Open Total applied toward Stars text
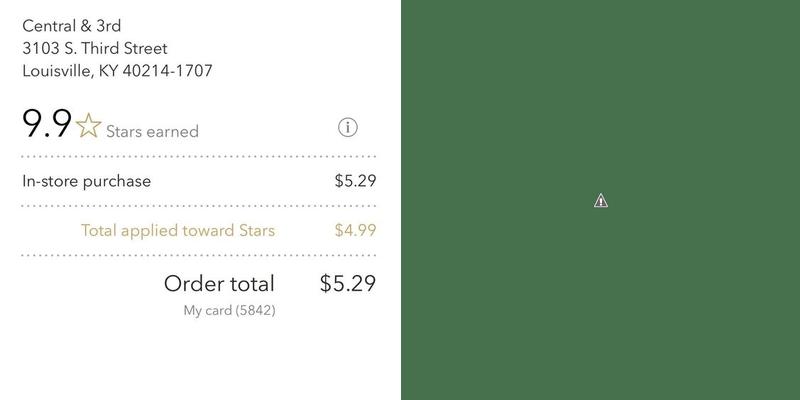 click(177, 230)
